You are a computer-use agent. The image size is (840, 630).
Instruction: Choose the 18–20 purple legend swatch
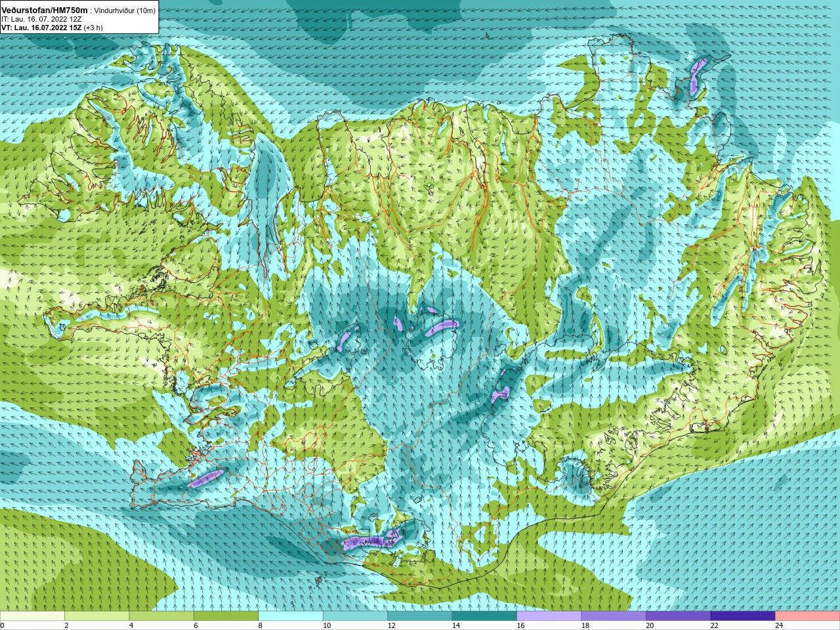tap(614, 616)
